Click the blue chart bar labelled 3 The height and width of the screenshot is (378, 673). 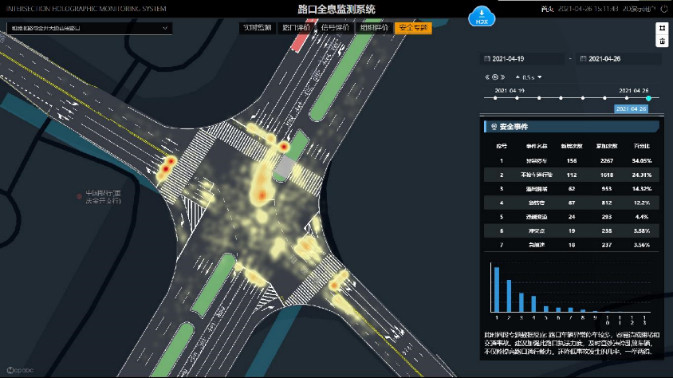(x=521, y=302)
